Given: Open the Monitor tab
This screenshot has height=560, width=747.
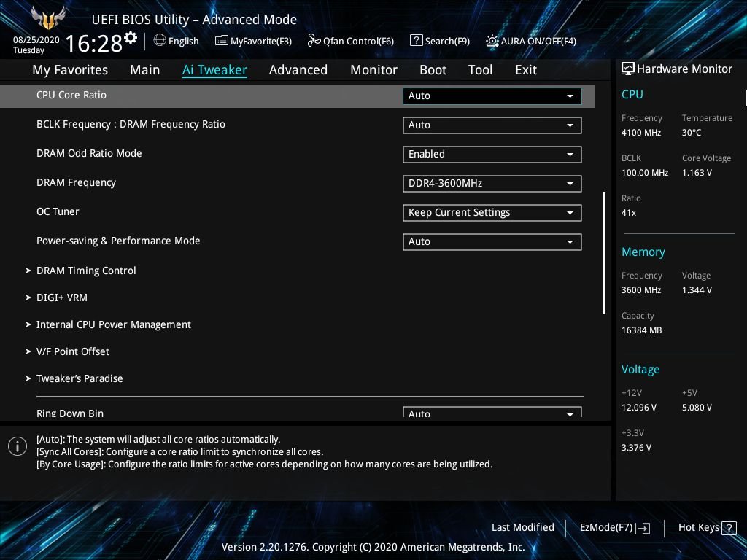Looking at the screenshot, I should (374, 70).
